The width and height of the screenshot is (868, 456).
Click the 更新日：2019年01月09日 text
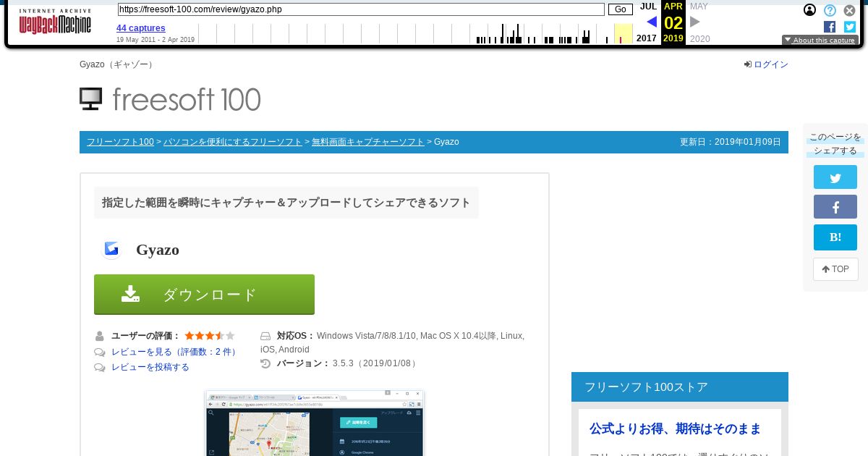tap(731, 142)
